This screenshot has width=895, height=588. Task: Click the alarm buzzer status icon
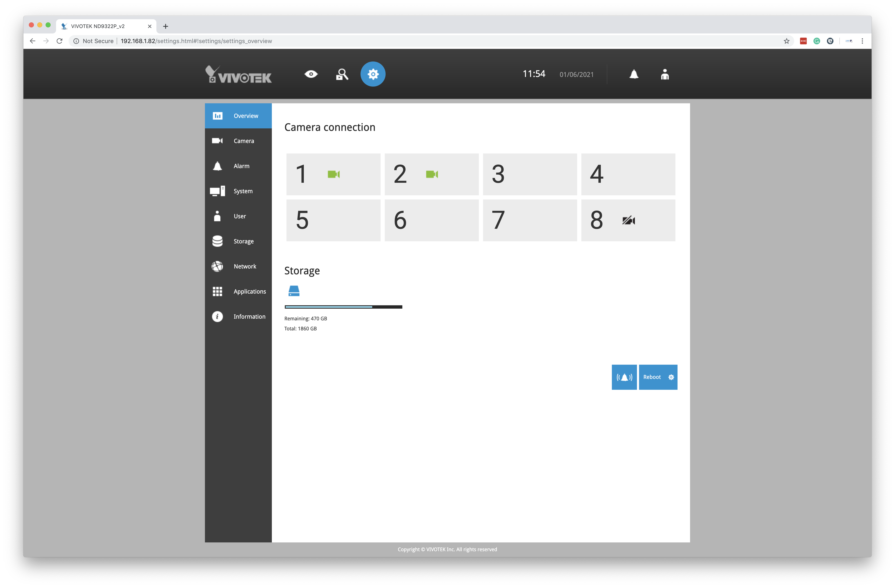point(624,377)
